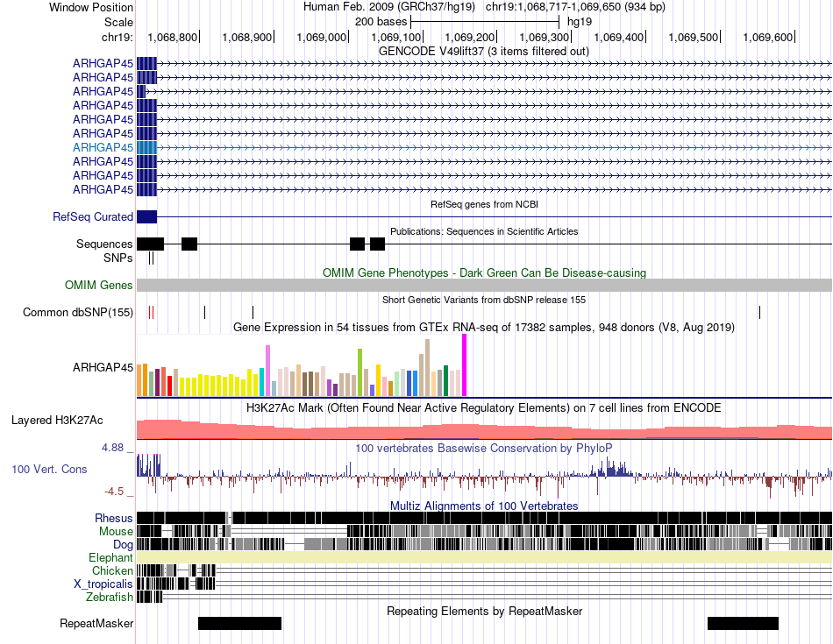Screen dimensions: 833x644
Task: Open the Layered H3K27Ac track label
Action: pyautogui.click(x=57, y=420)
